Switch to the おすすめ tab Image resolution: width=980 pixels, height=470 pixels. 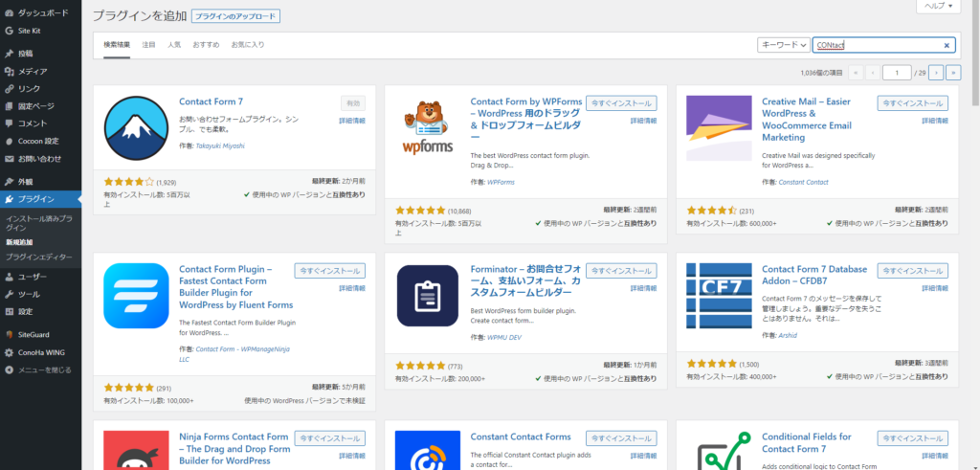[x=207, y=45]
